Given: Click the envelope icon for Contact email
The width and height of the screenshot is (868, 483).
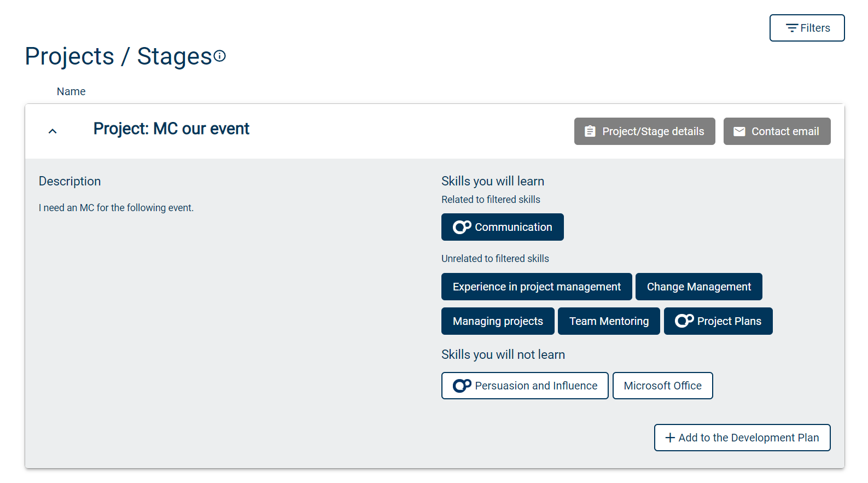Looking at the screenshot, I should tap(739, 131).
